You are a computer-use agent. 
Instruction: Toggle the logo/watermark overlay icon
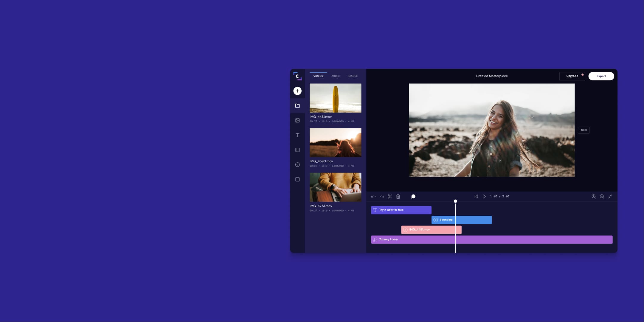point(298,165)
